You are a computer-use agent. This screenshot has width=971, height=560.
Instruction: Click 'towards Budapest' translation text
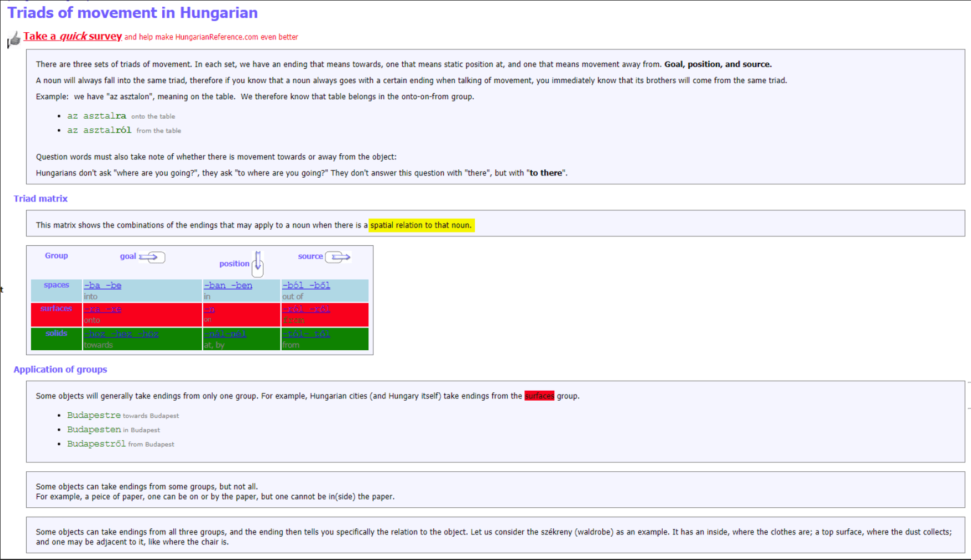point(151,416)
